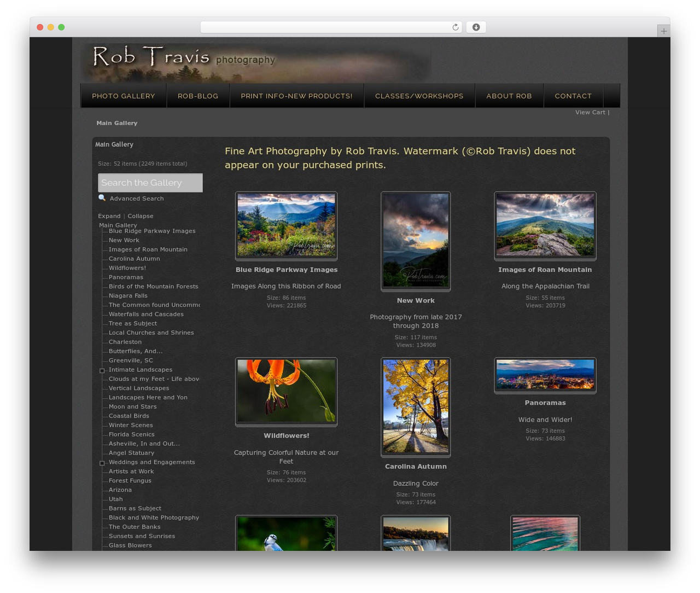Click the Panoramas album title link
Viewport: 700px width, 593px height.
point(545,403)
